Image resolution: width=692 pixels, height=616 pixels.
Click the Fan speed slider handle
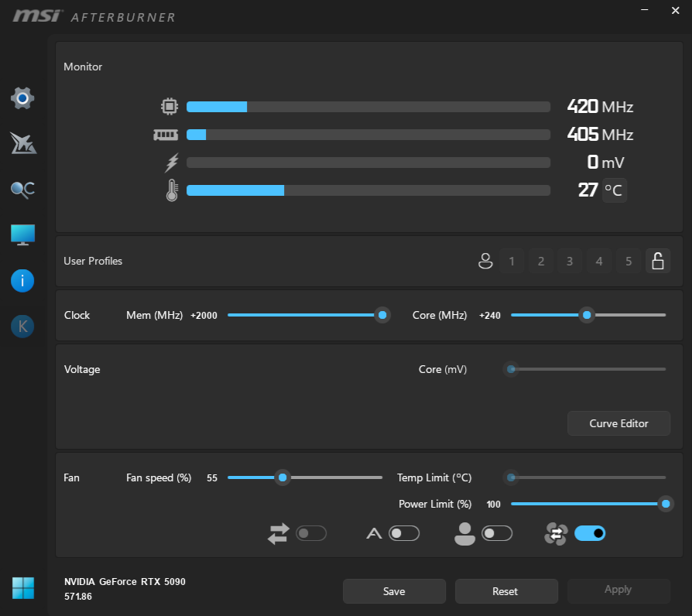tap(283, 478)
